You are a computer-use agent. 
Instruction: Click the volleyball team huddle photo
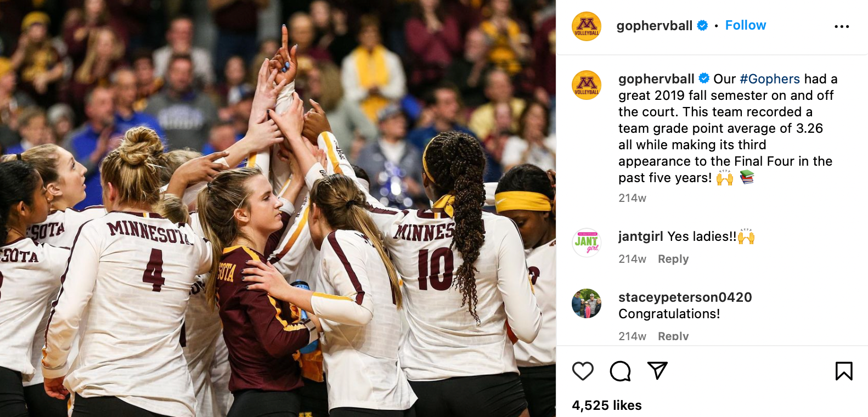pyautogui.click(x=278, y=208)
